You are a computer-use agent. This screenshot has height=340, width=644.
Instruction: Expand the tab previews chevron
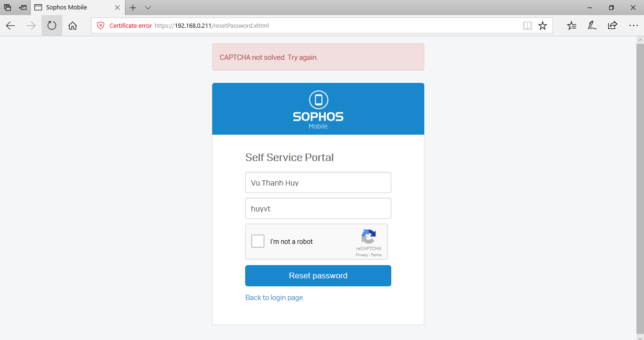click(x=148, y=8)
